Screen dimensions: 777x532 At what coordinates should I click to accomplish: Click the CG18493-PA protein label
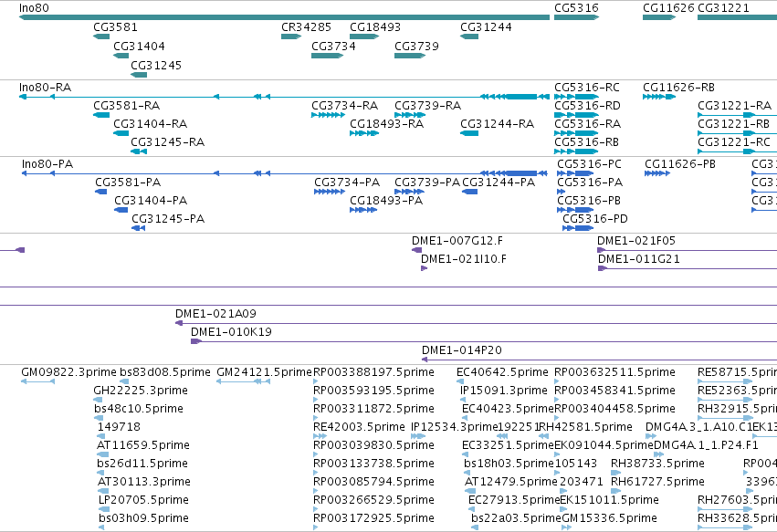(x=386, y=201)
